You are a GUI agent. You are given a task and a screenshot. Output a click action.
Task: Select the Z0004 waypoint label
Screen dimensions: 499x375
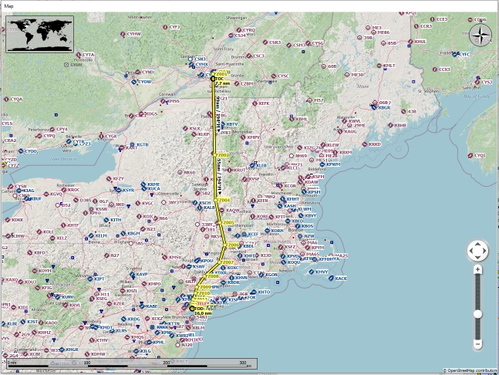tap(224, 200)
